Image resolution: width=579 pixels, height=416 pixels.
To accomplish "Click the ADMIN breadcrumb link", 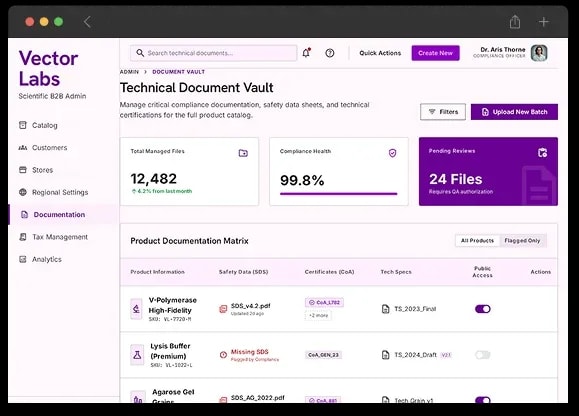I will [129, 72].
